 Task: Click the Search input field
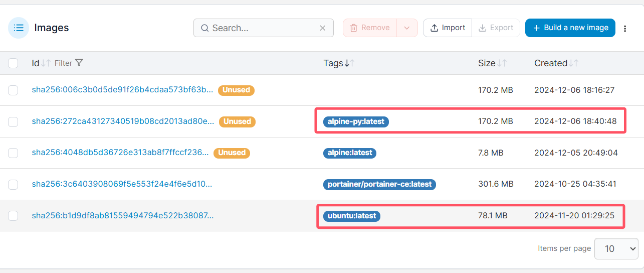tap(261, 28)
